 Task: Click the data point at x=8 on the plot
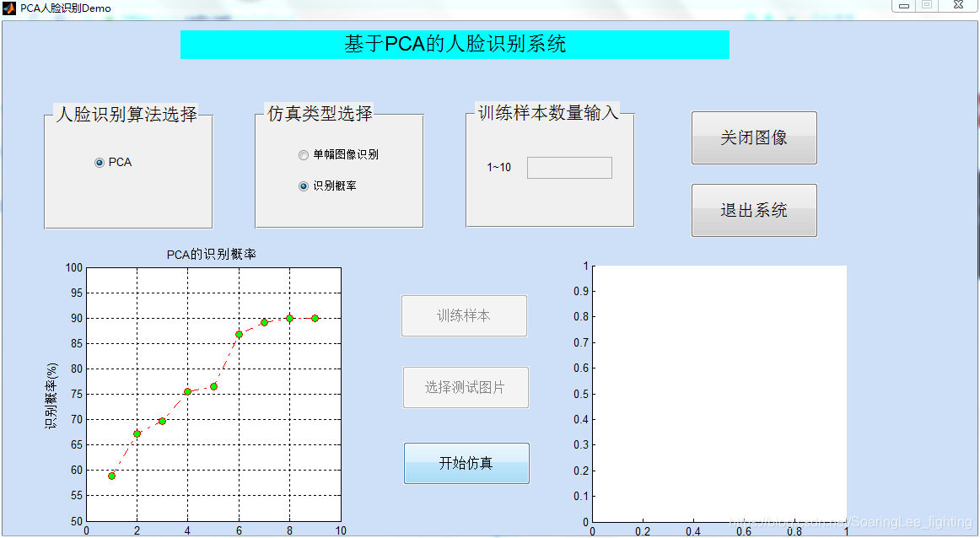pos(289,318)
